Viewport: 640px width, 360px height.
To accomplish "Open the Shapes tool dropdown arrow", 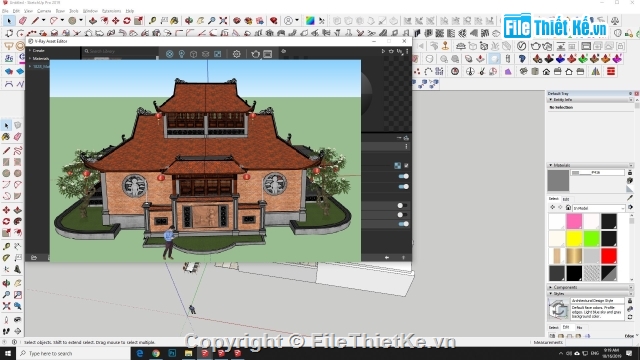I will [x=81, y=20].
